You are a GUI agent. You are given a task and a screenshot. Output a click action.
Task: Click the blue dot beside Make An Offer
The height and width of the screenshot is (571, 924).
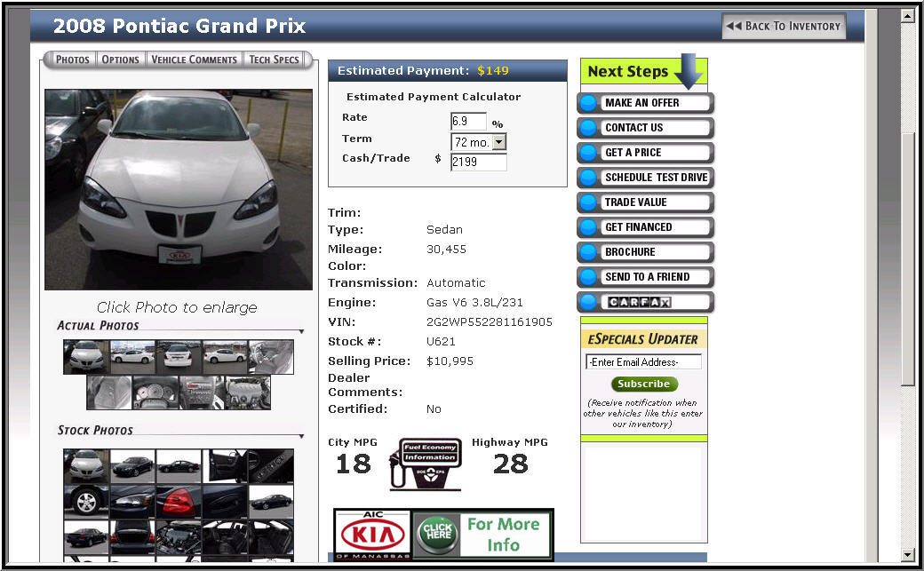click(x=588, y=103)
